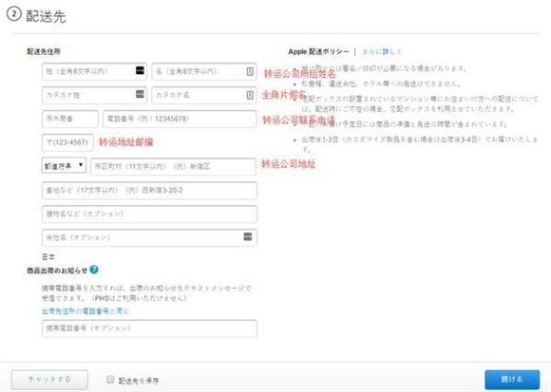Click the 配送先住所 label

pyautogui.click(x=44, y=51)
